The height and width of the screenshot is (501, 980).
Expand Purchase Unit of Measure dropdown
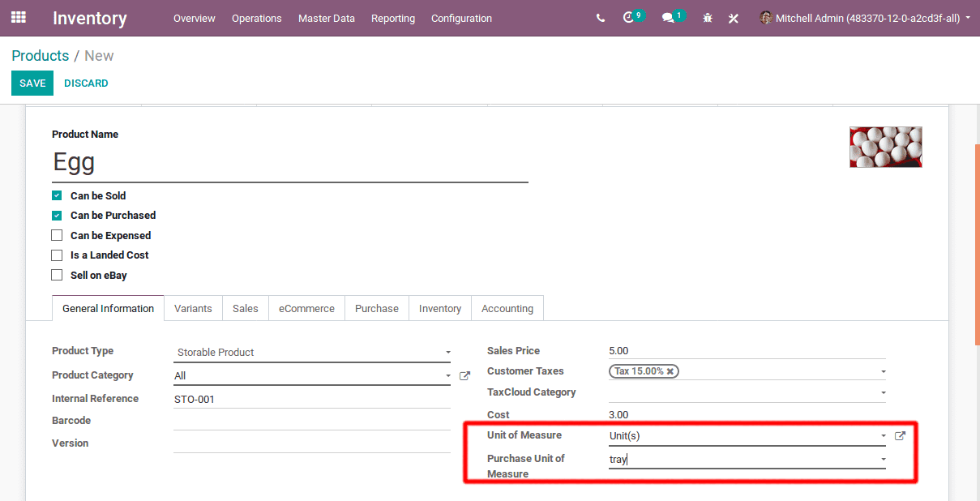click(x=883, y=460)
